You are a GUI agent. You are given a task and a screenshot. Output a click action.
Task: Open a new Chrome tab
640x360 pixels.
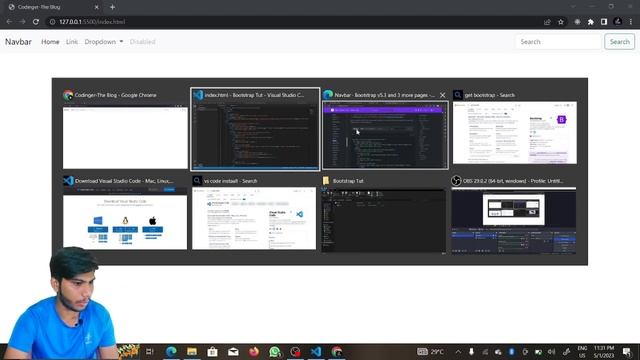point(112,7)
